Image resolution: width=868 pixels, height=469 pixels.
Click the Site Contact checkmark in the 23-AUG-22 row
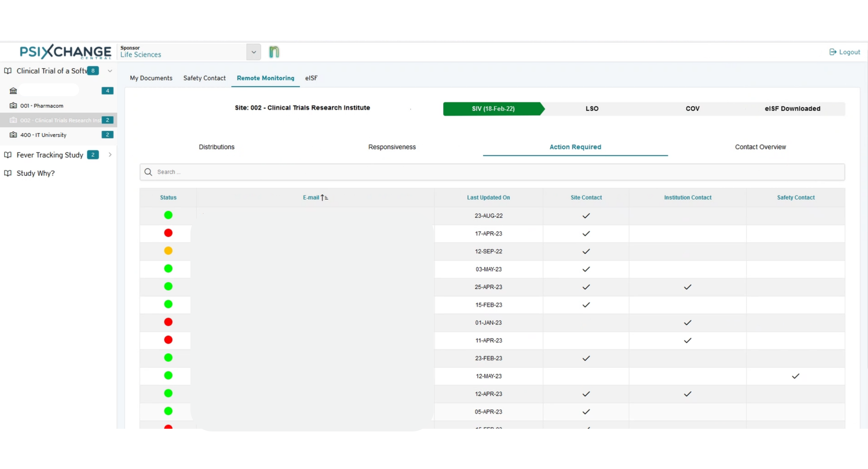tap(586, 216)
